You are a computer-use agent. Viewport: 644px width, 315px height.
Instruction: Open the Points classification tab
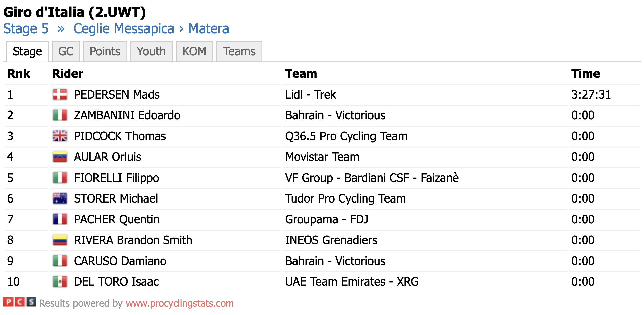pos(105,51)
